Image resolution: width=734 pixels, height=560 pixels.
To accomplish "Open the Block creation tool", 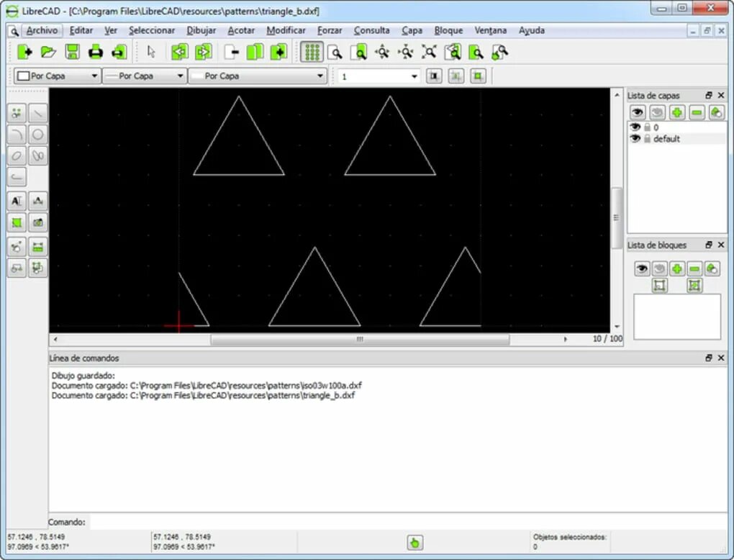I will coord(17,268).
